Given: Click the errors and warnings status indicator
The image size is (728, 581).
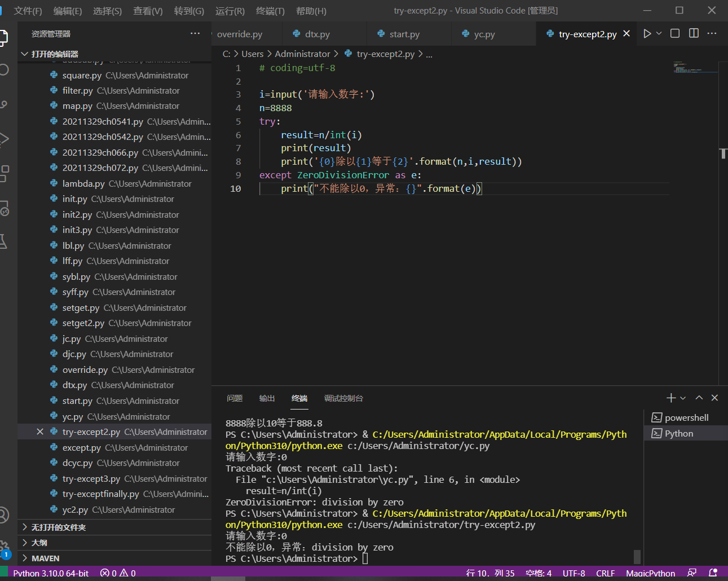Looking at the screenshot, I should point(118,573).
